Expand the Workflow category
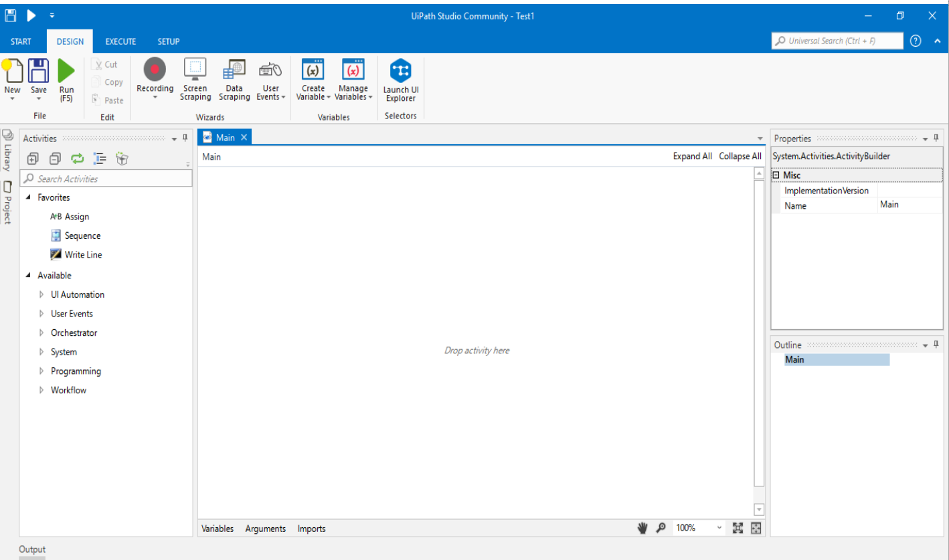Screen dimensions: 949x560 (41, 390)
